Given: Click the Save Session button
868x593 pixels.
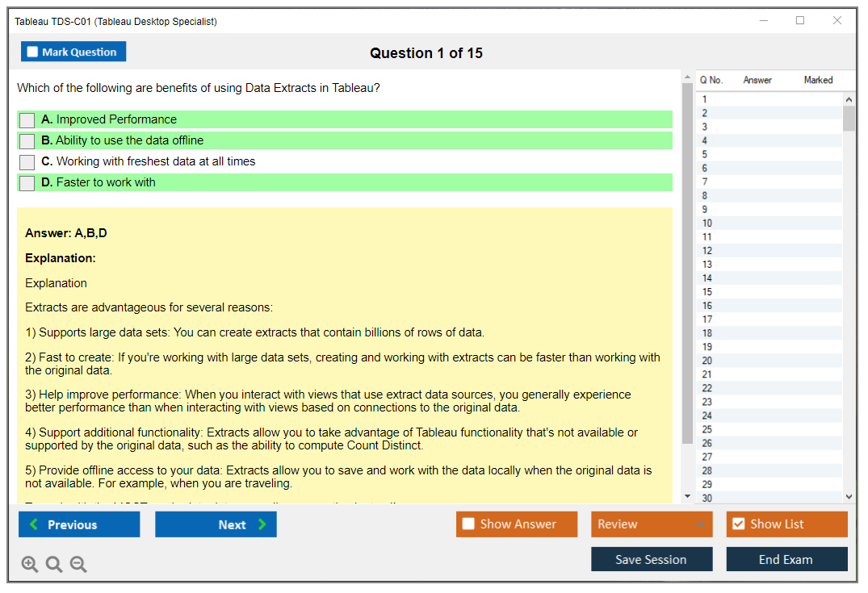Looking at the screenshot, I should [x=651, y=560].
